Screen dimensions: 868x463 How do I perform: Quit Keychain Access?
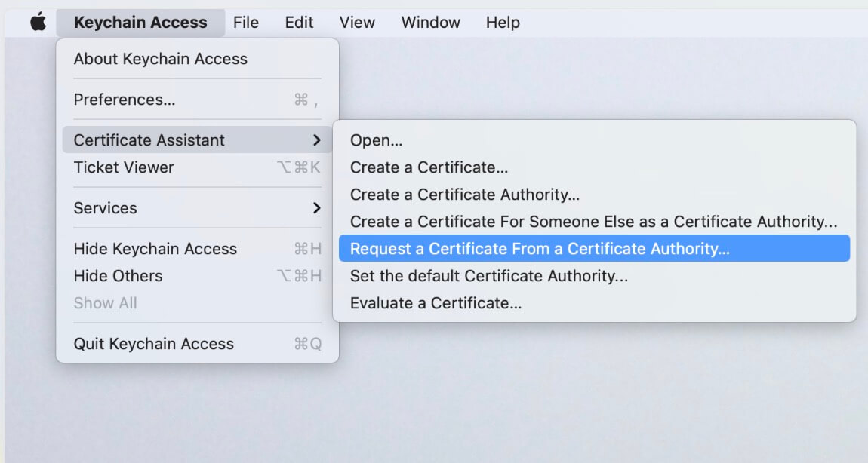point(154,344)
